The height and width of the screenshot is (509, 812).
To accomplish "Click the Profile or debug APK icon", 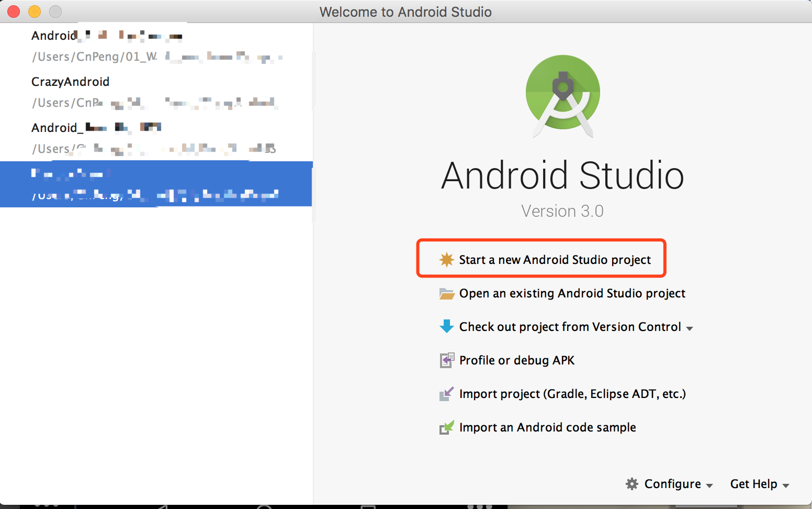I will [x=447, y=360].
